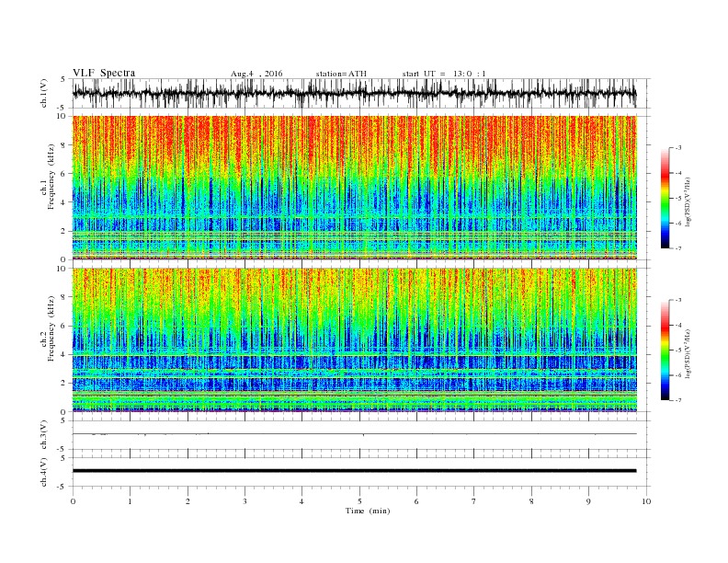This screenshot has height=563, width=728.
Task: Click the 'Time (min)' axis label
Action: coord(368,511)
